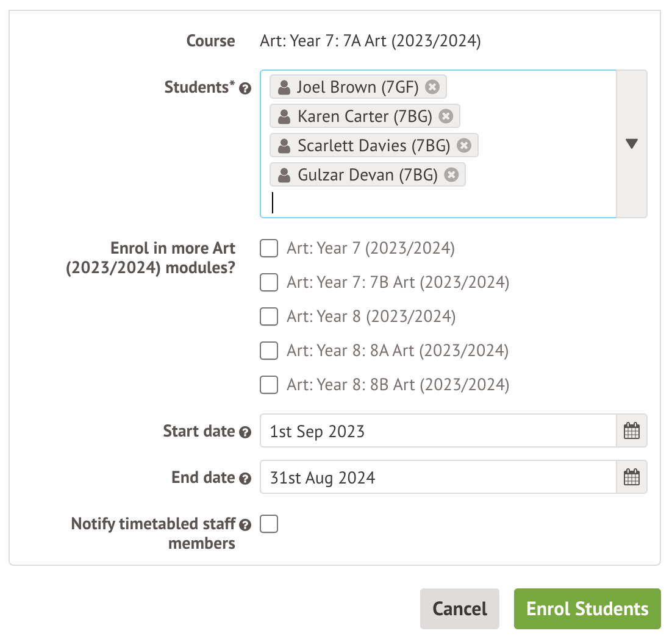
Task: Remove Gulzar Devan from selection
Action: (x=451, y=175)
